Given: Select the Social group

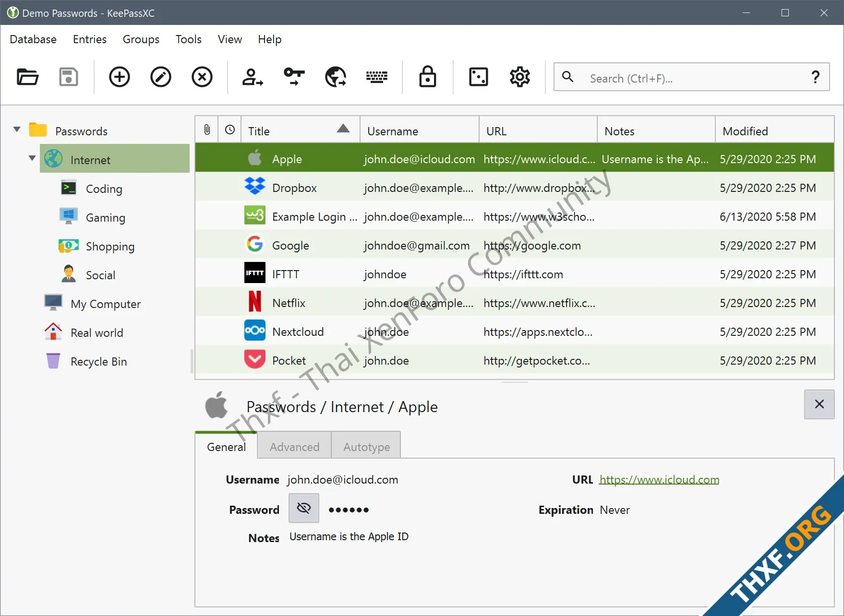Looking at the screenshot, I should 100,275.
